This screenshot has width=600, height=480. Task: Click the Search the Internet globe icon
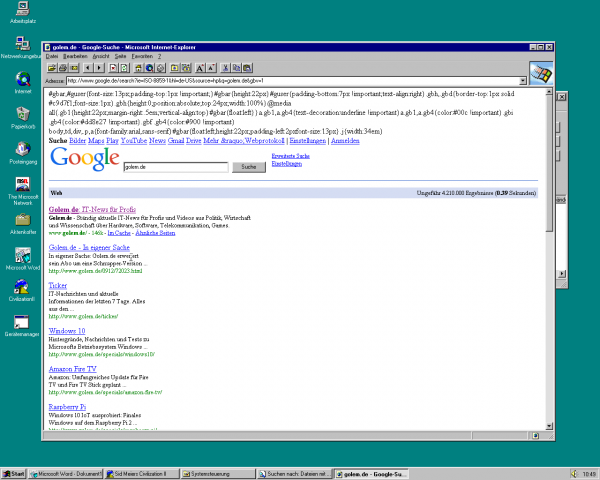point(150,68)
